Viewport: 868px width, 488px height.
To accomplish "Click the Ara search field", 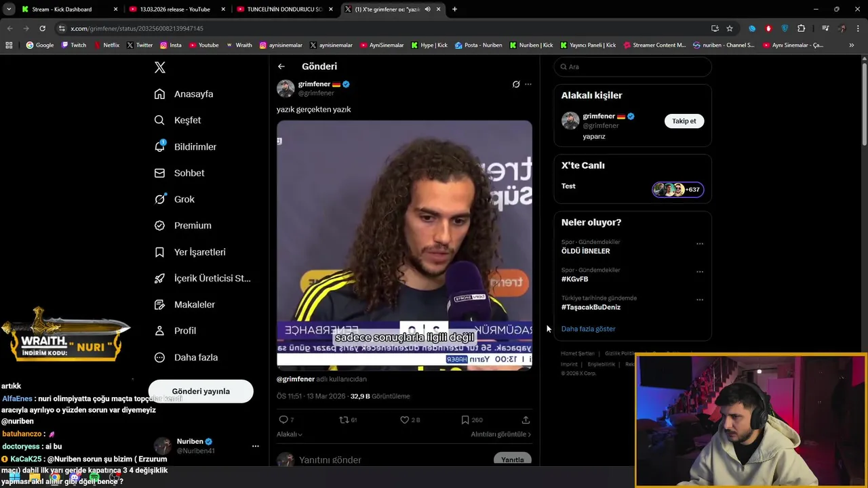I will tap(633, 67).
